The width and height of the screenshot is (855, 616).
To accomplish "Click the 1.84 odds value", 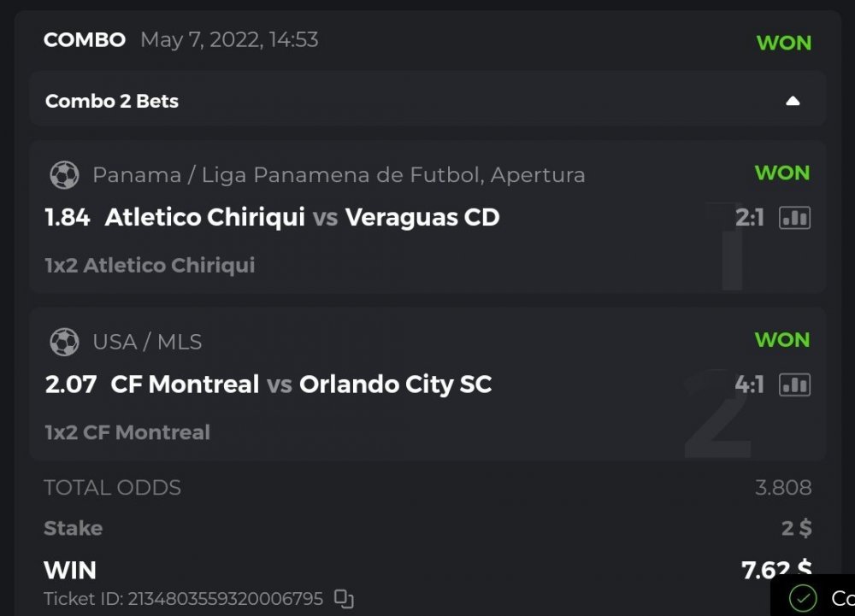I will [x=68, y=218].
